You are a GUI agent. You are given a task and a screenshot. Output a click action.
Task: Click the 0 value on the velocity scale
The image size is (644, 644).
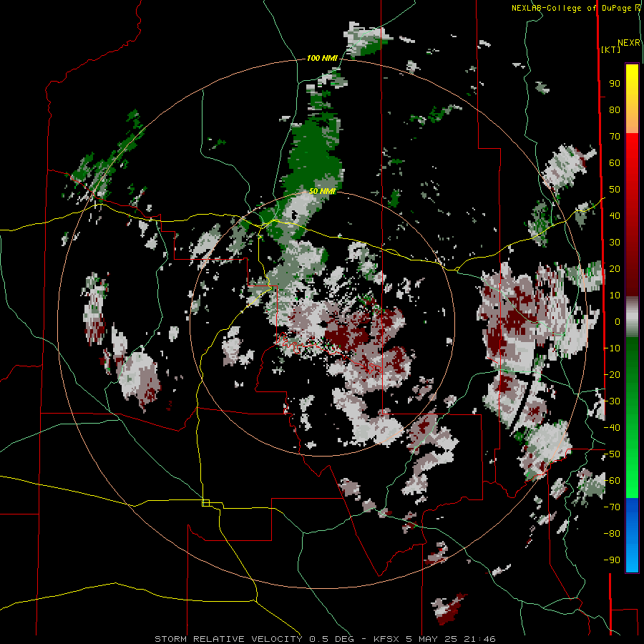618,321
